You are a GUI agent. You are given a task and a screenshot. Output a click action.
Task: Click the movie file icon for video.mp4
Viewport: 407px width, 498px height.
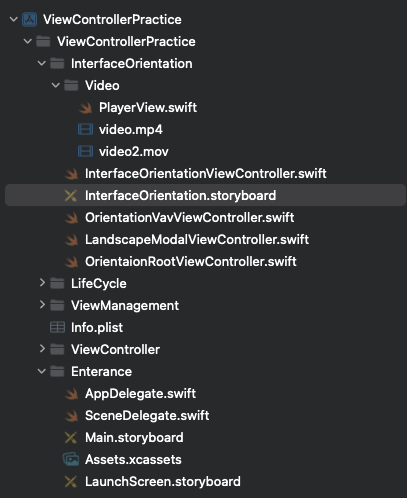(x=85, y=129)
